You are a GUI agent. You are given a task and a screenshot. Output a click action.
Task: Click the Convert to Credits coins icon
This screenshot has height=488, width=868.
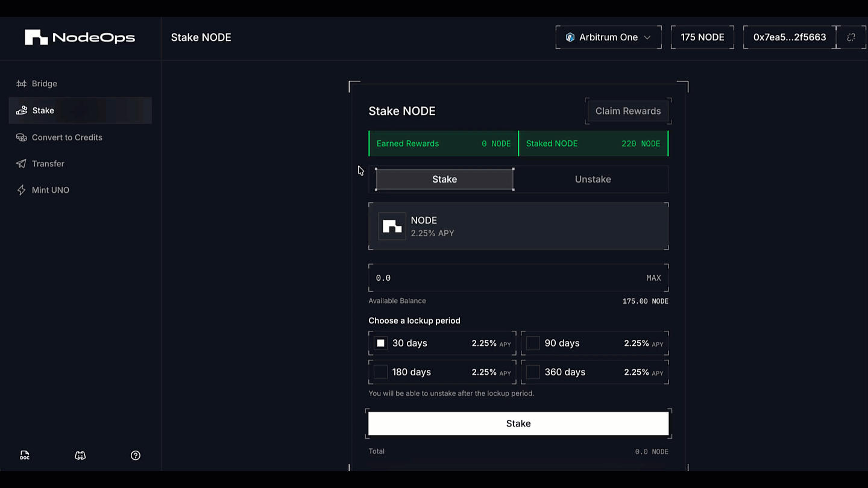(x=22, y=137)
